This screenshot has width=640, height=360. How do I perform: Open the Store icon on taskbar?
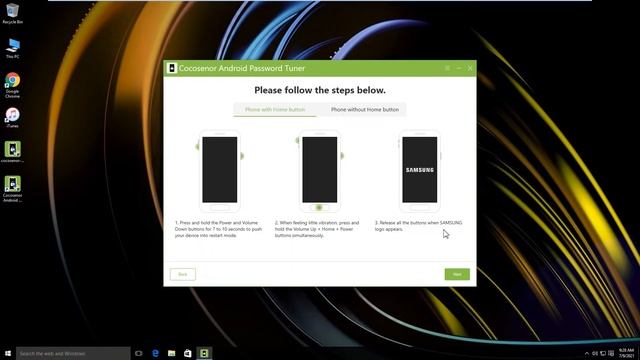tap(187, 353)
